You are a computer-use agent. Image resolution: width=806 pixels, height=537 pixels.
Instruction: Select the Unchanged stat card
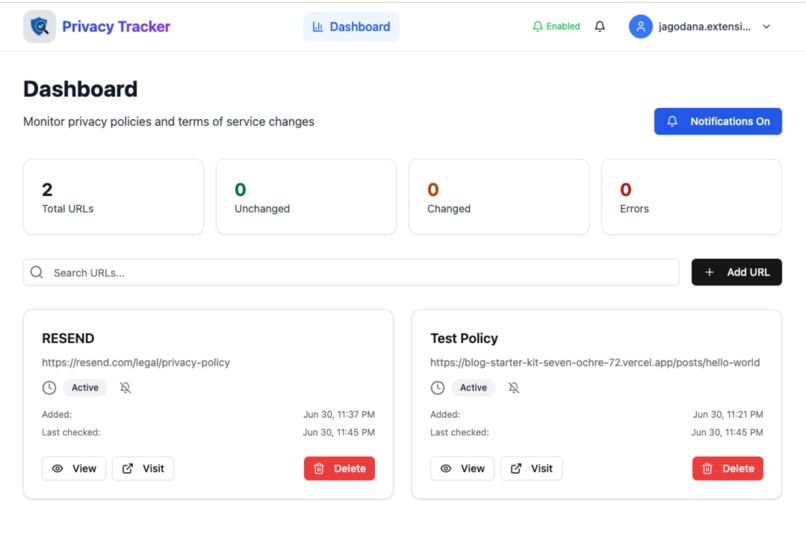306,197
